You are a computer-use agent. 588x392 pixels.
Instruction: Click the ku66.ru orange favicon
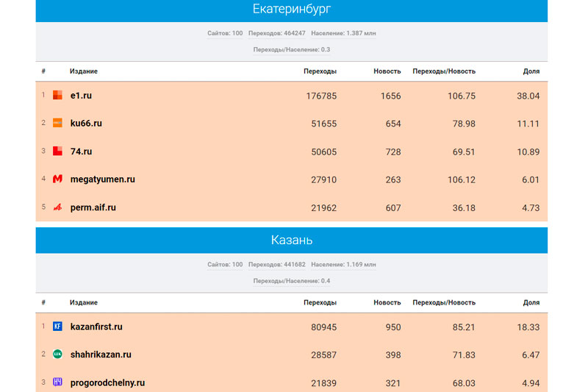pyautogui.click(x=57, y=124)
